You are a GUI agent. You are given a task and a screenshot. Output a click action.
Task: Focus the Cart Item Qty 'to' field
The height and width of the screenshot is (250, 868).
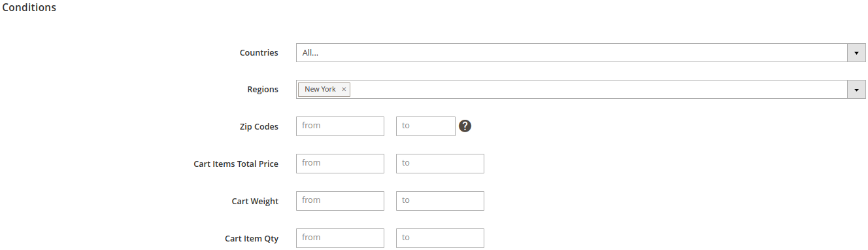pos(440,238)
